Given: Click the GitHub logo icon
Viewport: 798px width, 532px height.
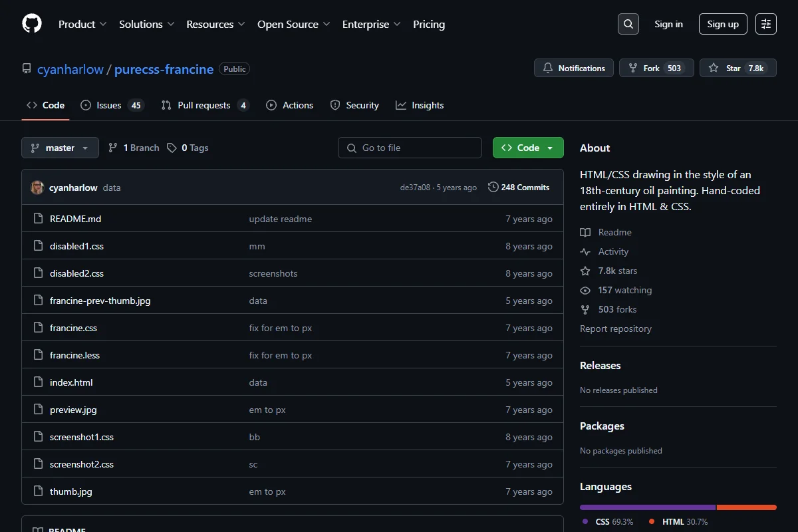Looking at the screenshot, I should coord(32,24).
